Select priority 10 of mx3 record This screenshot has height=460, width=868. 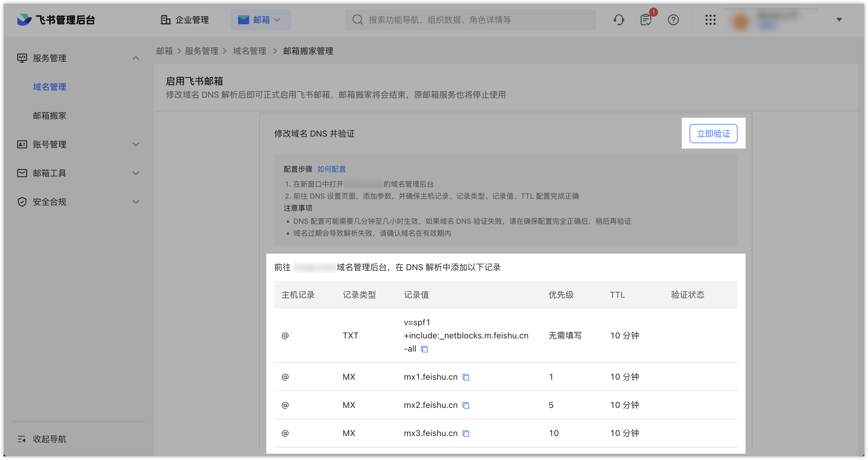pyautogui.click(x=554, y=433)
